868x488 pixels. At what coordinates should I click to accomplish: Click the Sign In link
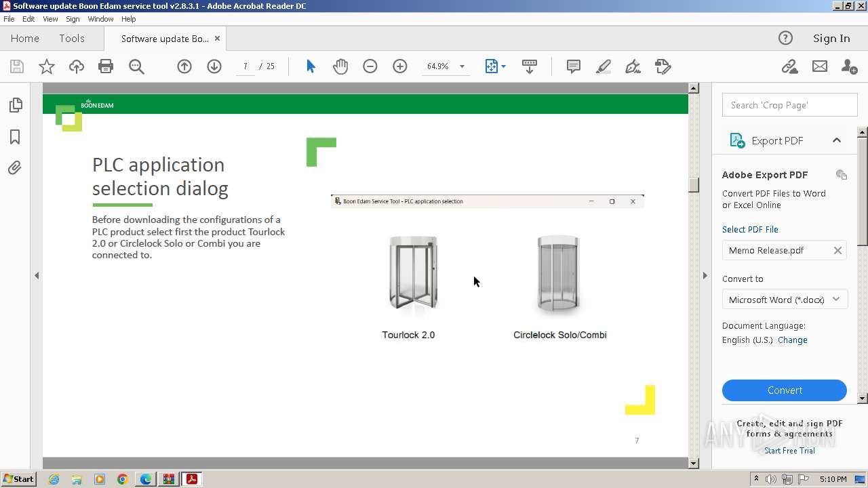click(x=831, y=39)
